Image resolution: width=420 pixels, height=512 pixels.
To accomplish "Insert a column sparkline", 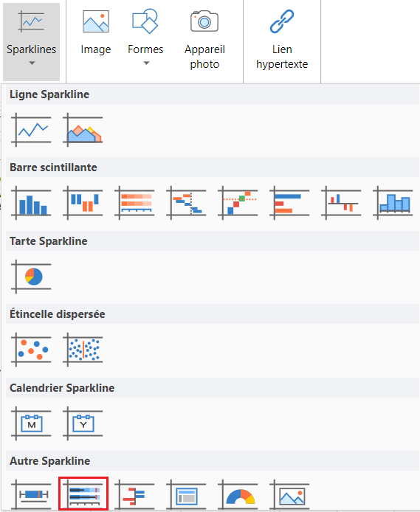I will (x=31, y=203).
